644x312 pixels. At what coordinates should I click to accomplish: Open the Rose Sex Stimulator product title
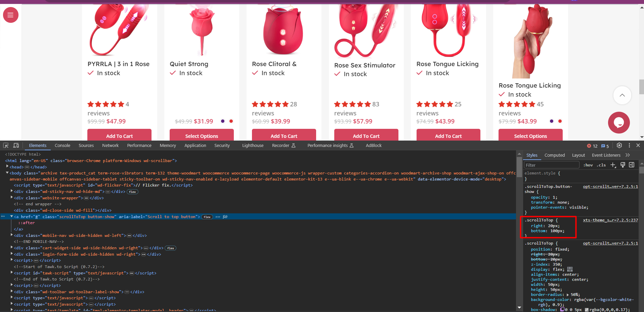coord(364,65)
